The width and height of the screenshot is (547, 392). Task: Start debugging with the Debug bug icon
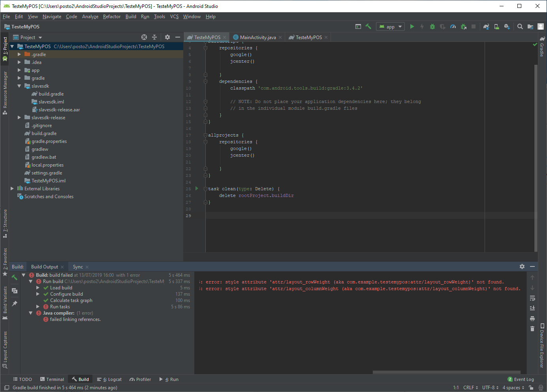coord(432,26)
